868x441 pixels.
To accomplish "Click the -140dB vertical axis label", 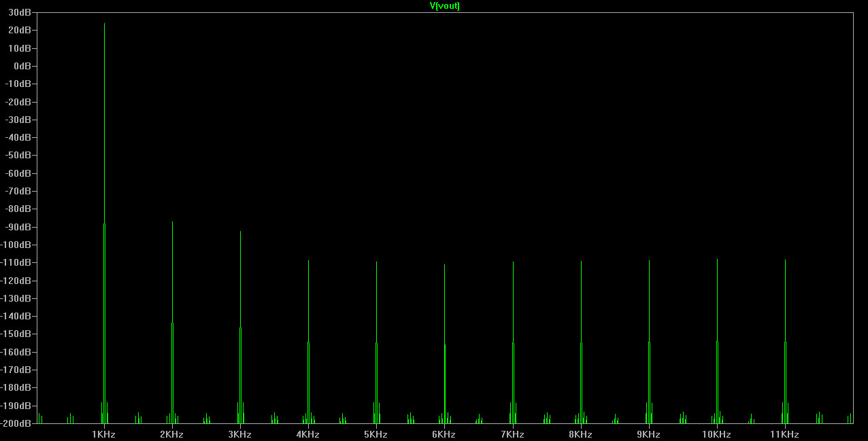I will point(16,316).
